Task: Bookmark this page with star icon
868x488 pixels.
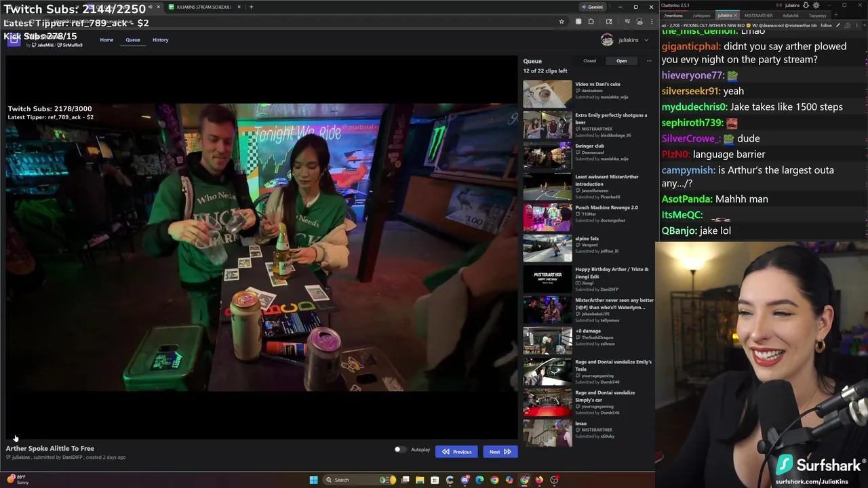Action: click(x=561, y=22)
